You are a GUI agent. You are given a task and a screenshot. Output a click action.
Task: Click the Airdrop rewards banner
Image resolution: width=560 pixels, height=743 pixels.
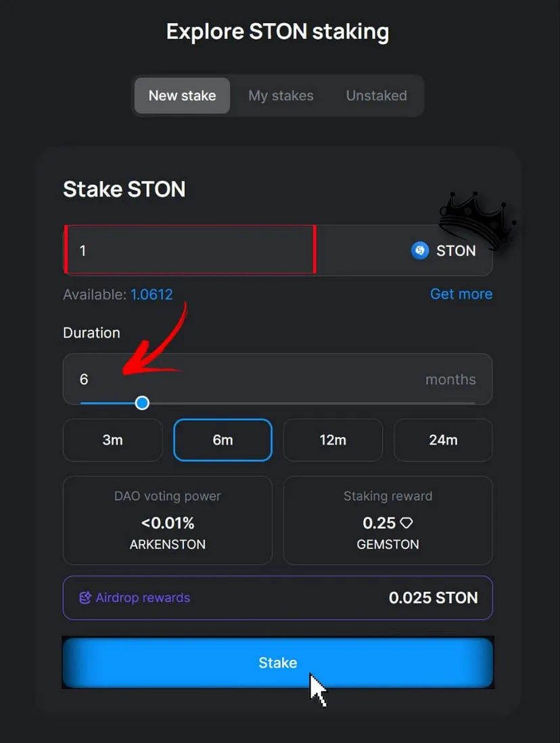[x=277, y=598]
